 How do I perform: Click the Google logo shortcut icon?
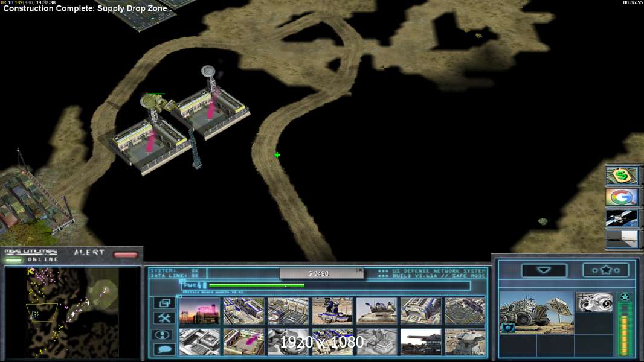[x=622, y=197]
